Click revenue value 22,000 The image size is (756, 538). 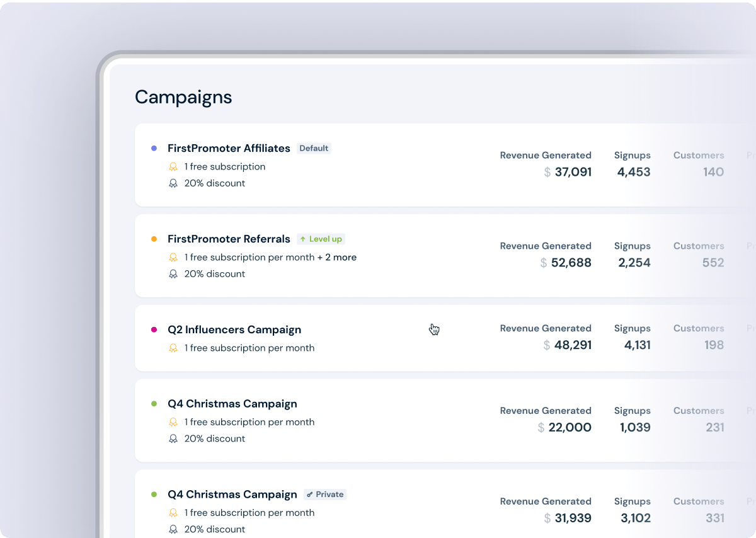[x=570, y=427]
